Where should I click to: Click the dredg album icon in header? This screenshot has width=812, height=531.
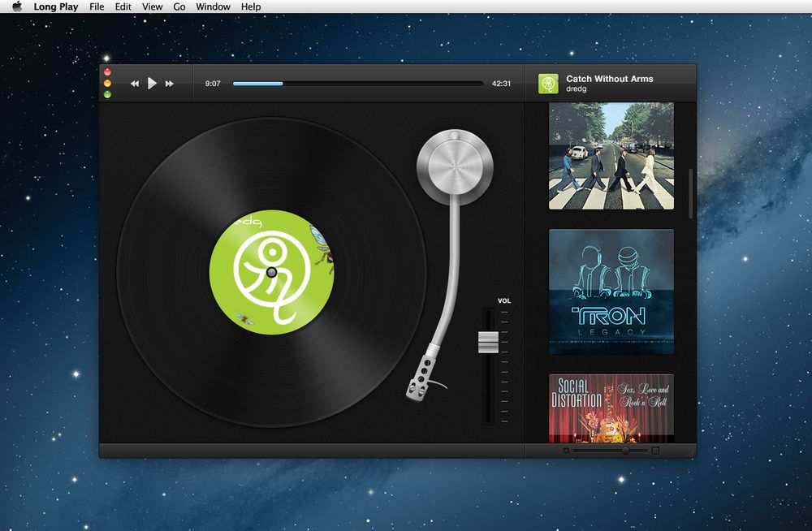(x=549, y=84)
